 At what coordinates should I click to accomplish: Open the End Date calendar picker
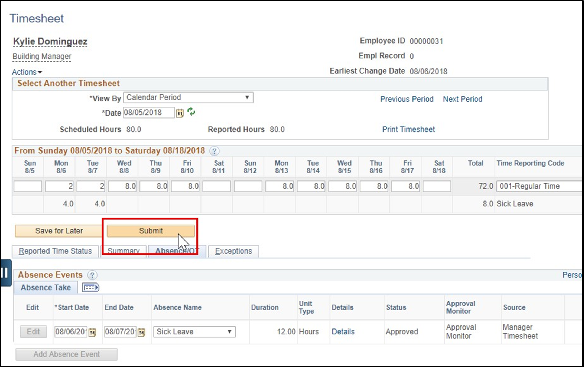(142, 332)
